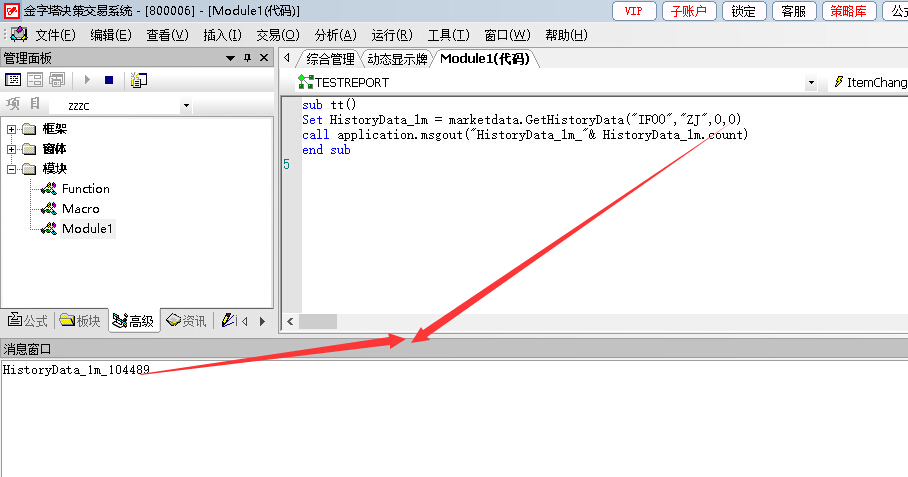Open the 文件(F) menu
Screen dimensions: 908x477
click(x=55, y=35)
